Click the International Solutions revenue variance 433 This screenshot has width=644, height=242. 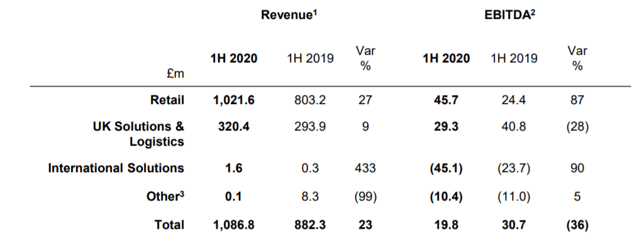[365, 168]
